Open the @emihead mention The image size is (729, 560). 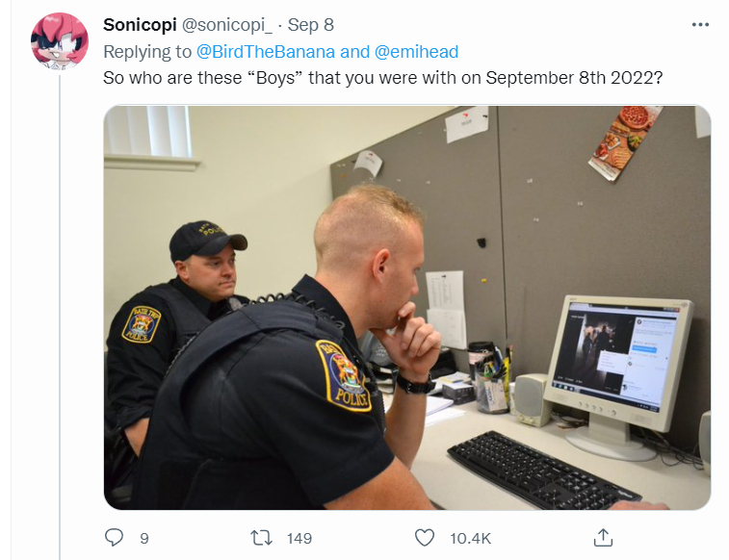pos(416,52)
